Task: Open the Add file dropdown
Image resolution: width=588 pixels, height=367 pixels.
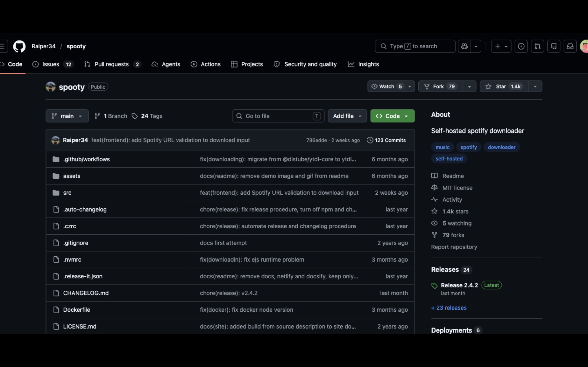Action: 347,116
